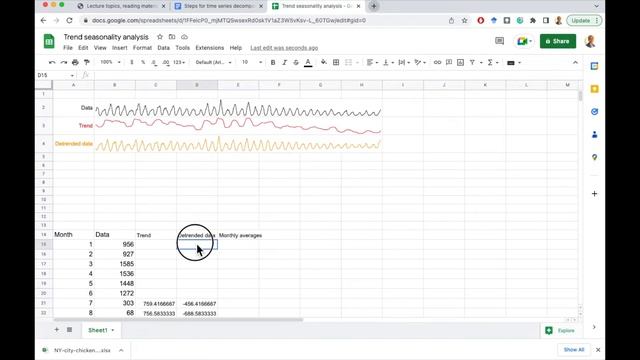Open the Format menu
The image size is (640, 360).
(x=142, y=48)
